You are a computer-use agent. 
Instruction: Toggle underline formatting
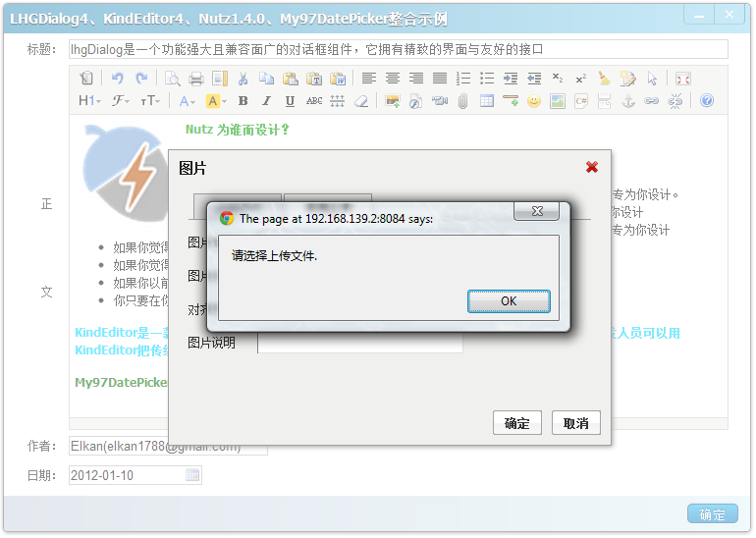[291, 101]
